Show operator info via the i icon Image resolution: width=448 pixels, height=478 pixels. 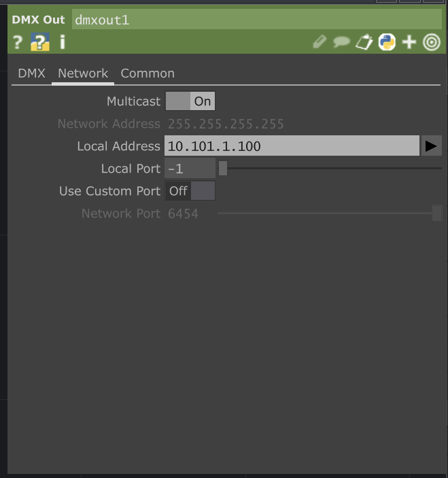click(63, 41)
